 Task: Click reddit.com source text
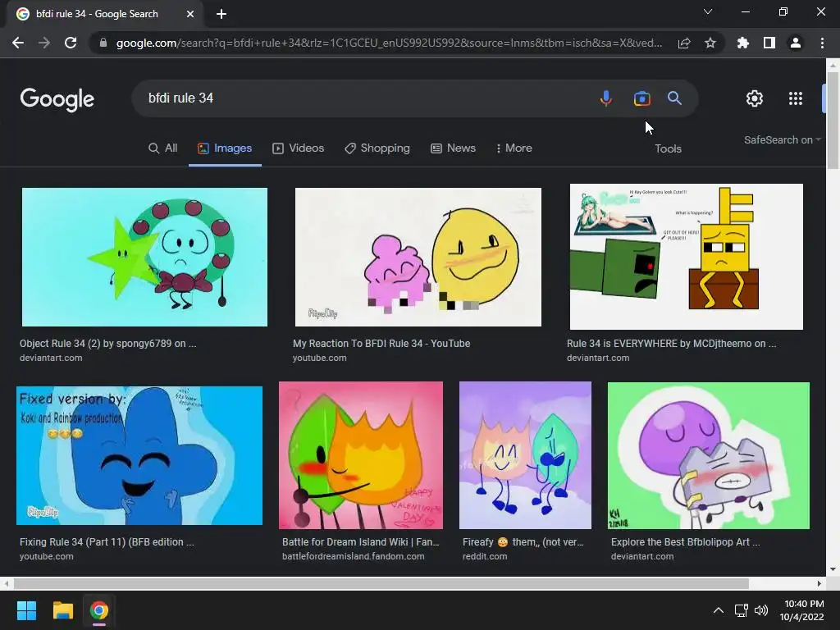click(x=485, y=557)
